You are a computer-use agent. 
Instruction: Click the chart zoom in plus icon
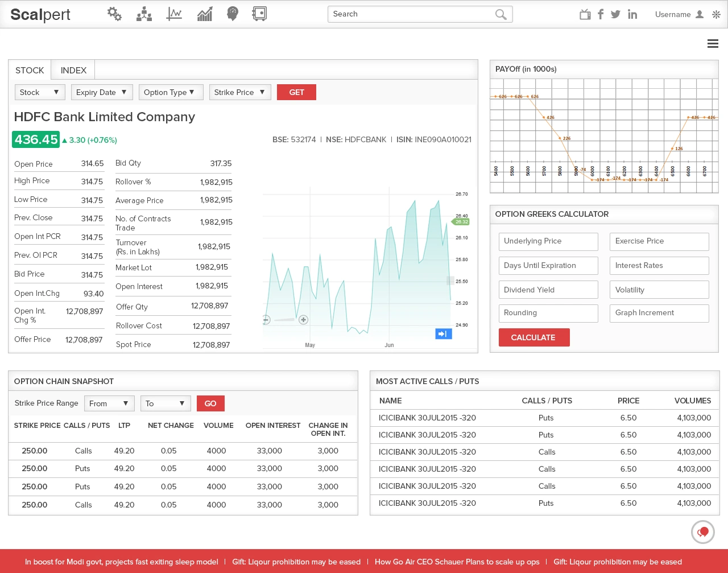click(x=304, y=320)
